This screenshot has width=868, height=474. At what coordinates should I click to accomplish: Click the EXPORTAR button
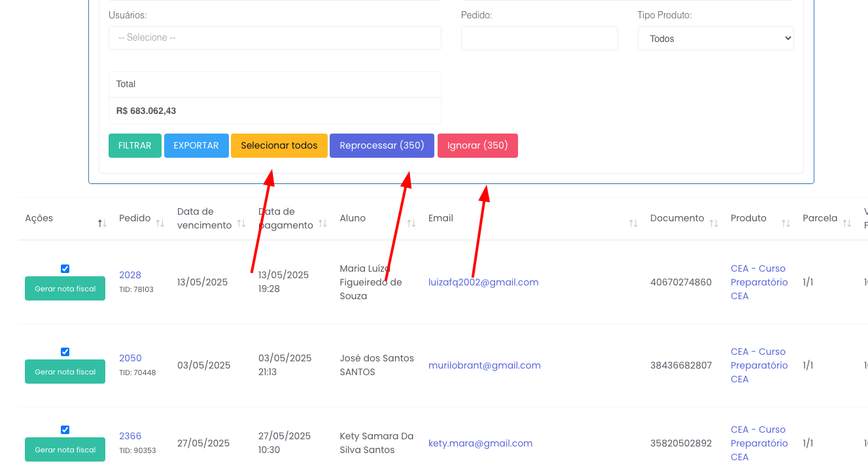196,146
